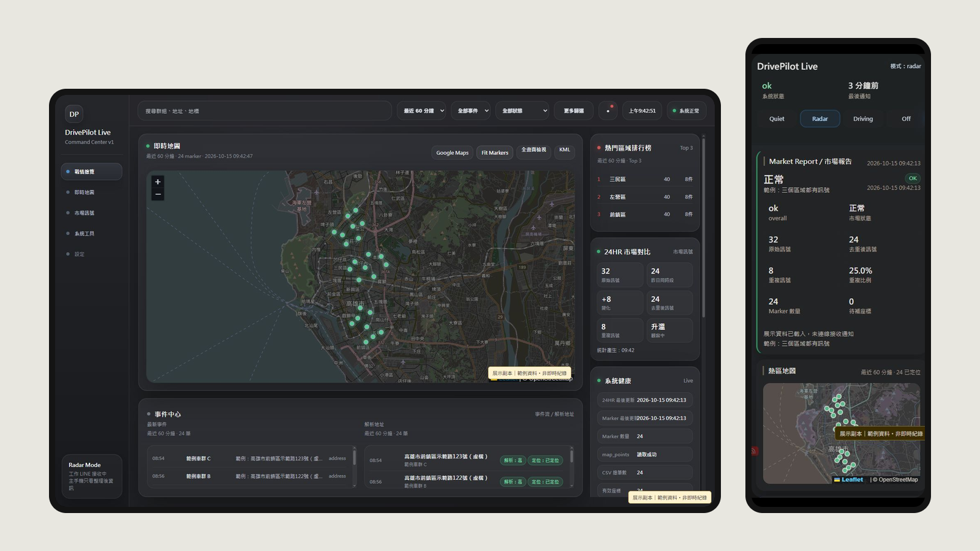
Task: Turn mobile mode to Off
Action: (906, 119)
